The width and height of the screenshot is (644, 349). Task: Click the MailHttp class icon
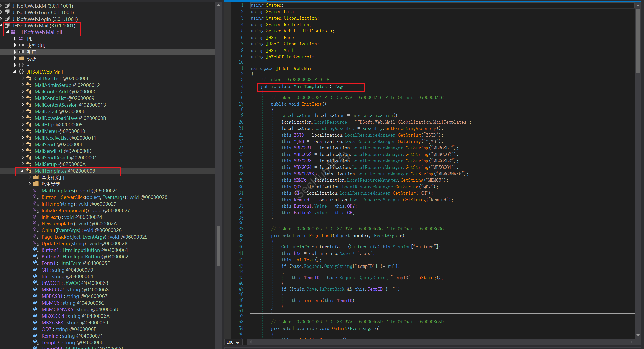coord(29,125)
